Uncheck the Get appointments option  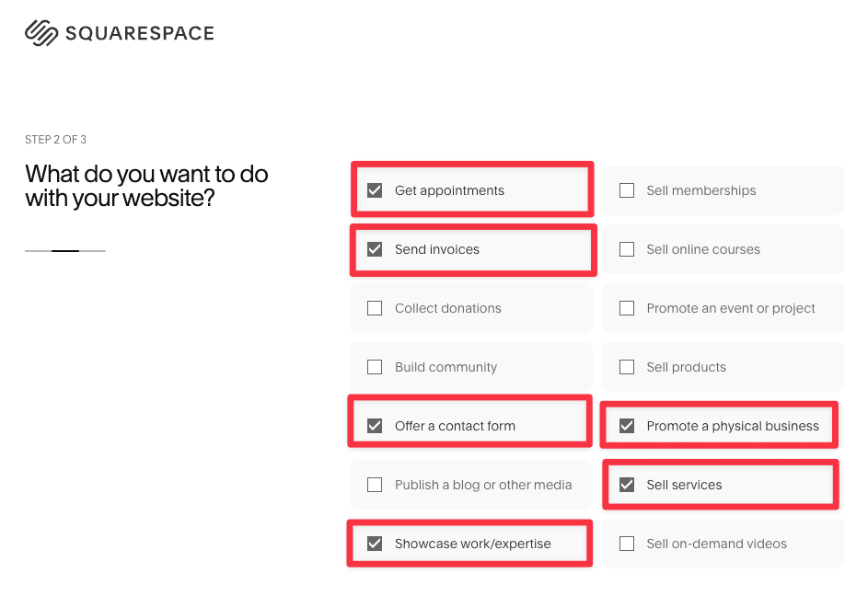pyautogui.click(x=374, y=190)
